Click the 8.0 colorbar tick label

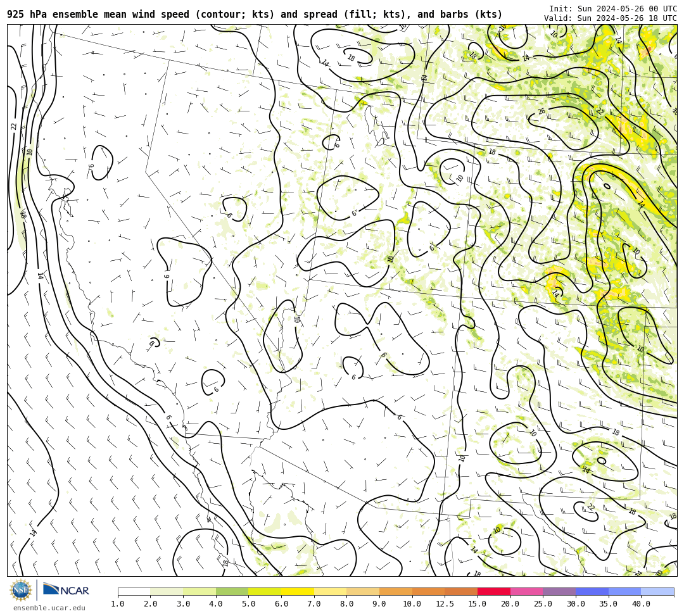click(347, 604)
